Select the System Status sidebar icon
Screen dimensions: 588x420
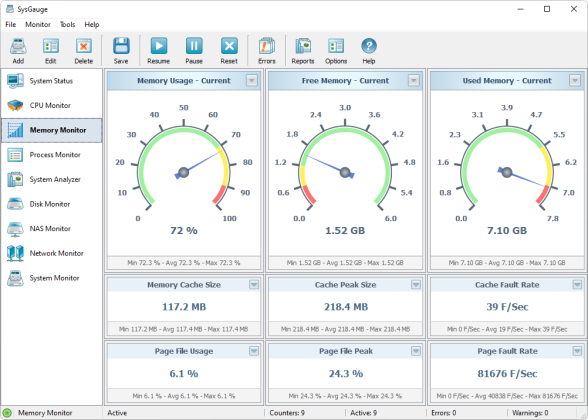tap(15, 81)
